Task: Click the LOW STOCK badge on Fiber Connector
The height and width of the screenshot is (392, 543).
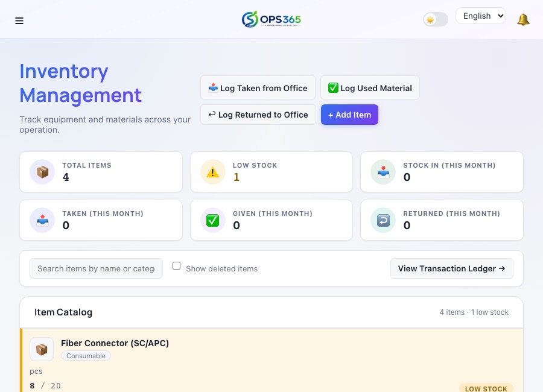Action: pos(486,388)
